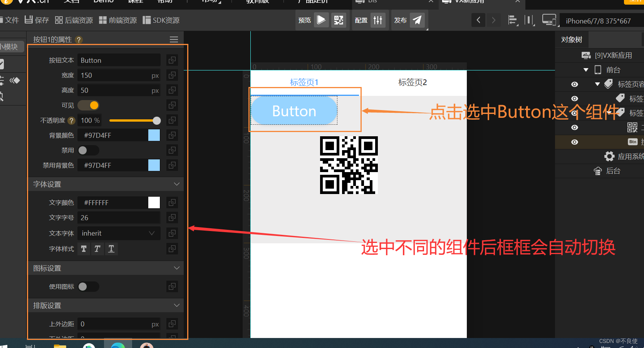Image resolution: width=644 pixels, height=348 pixels.
Task: Open the iPhone6/7/8 device size dropdown
Action: 601,21
